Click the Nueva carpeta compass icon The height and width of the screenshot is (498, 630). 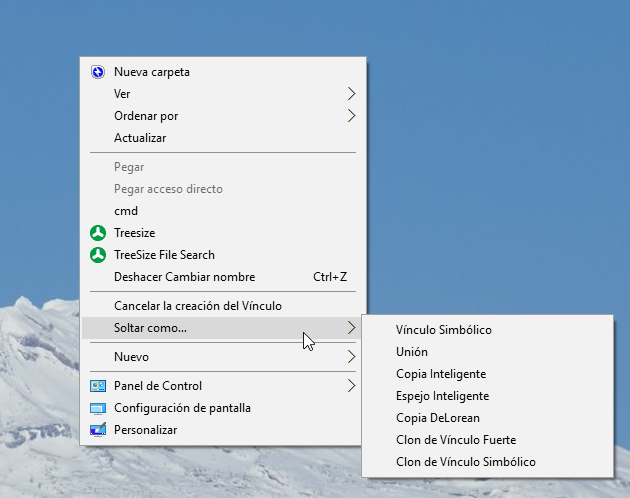[98, 72]
